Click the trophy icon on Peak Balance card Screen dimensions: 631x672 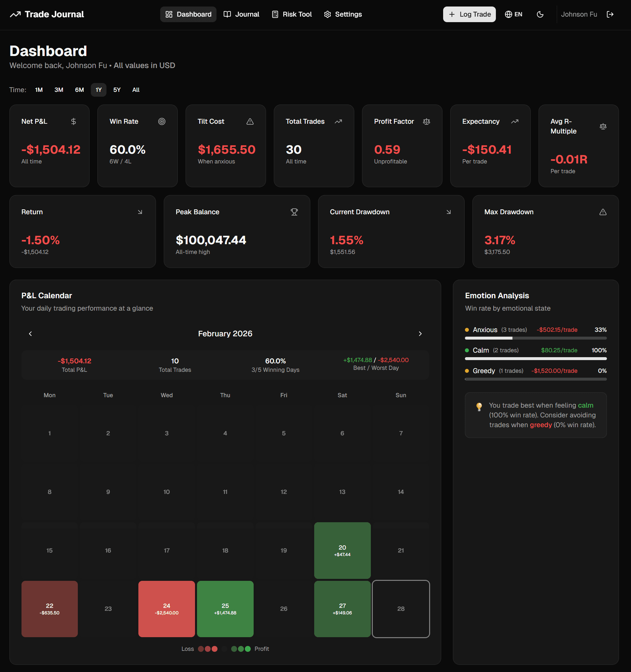click(x=294, y=212)
